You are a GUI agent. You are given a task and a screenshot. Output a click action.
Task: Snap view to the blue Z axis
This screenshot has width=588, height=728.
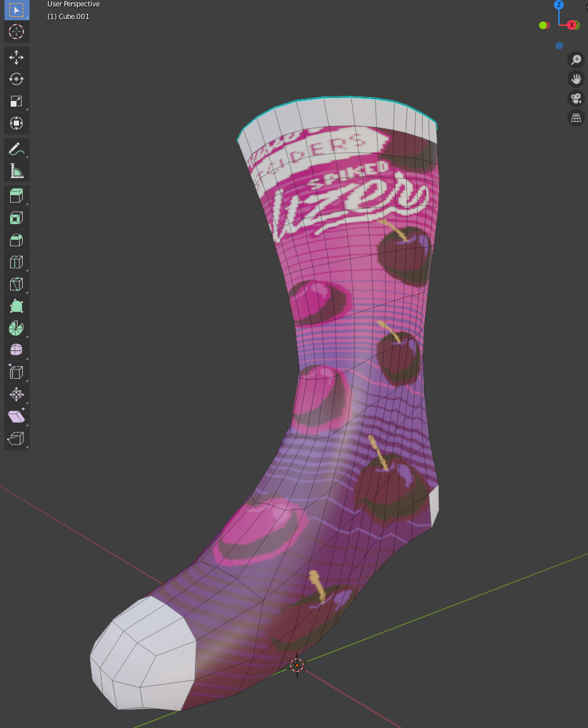559,4
